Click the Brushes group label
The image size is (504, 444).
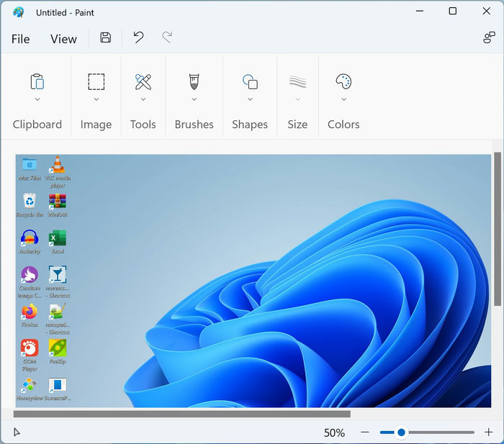[x=194, y=124]
